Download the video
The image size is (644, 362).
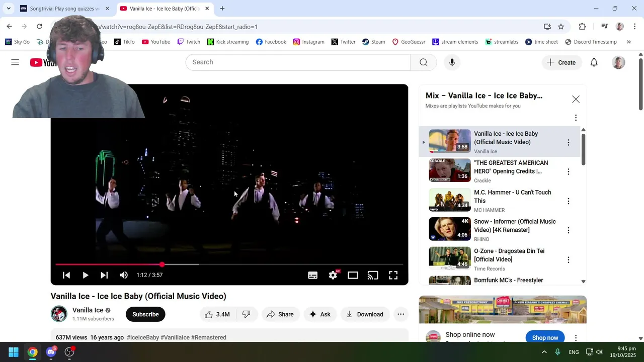[365, 314]
